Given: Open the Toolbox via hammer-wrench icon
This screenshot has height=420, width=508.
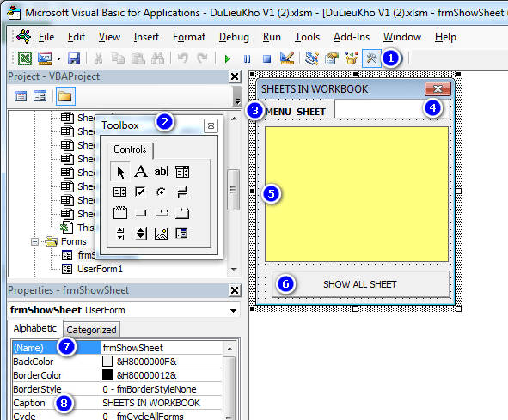Looking at the screenshot, I should click(371, 58).
